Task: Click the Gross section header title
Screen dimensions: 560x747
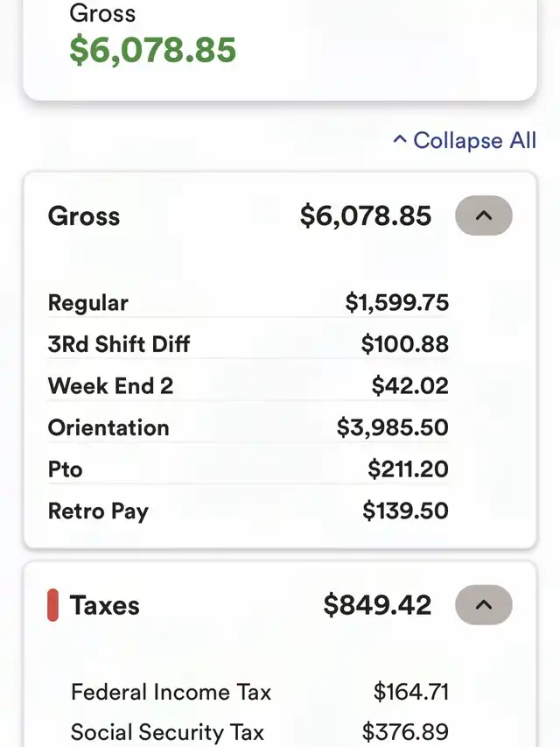Action: tap(84, 216)
